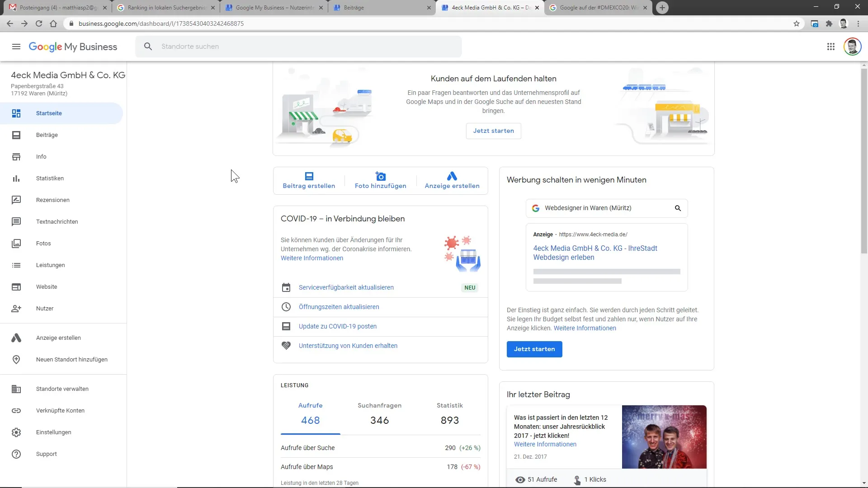The height and width of the screenshot is (488, 868).
Task: Click the Standorte suchen search field
Action: [x=298, y=47]
